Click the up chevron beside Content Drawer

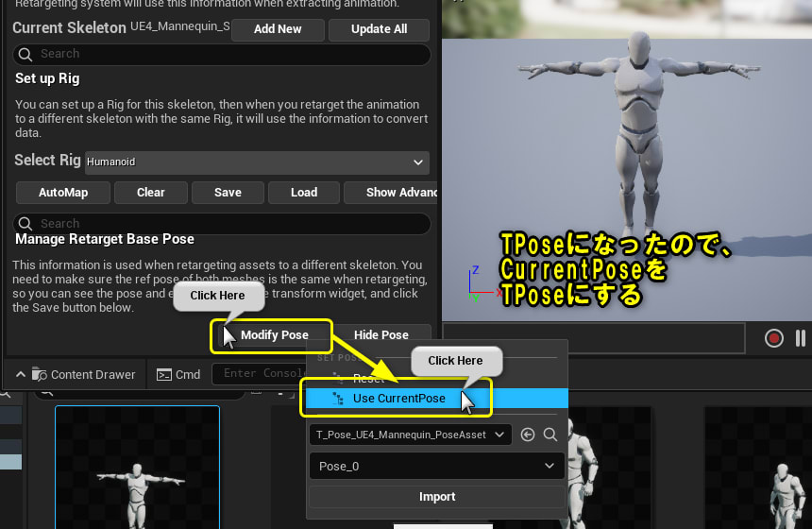(x=20, y=374)
